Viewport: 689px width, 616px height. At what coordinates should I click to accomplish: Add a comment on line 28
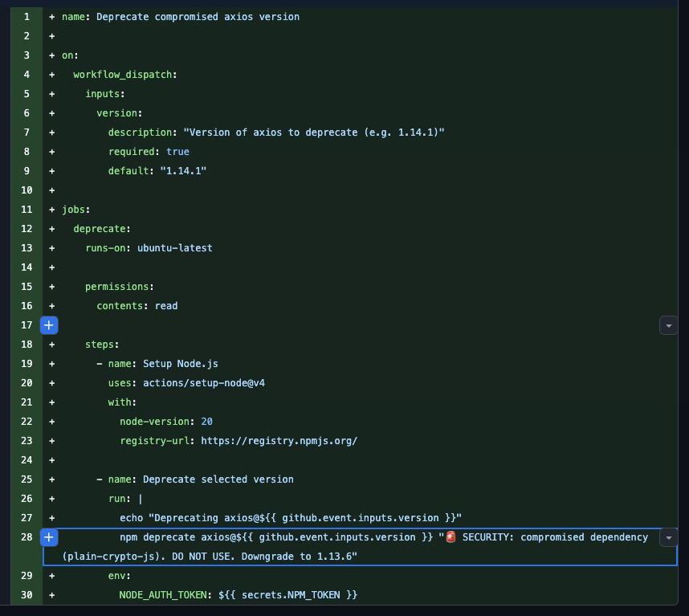49,537
